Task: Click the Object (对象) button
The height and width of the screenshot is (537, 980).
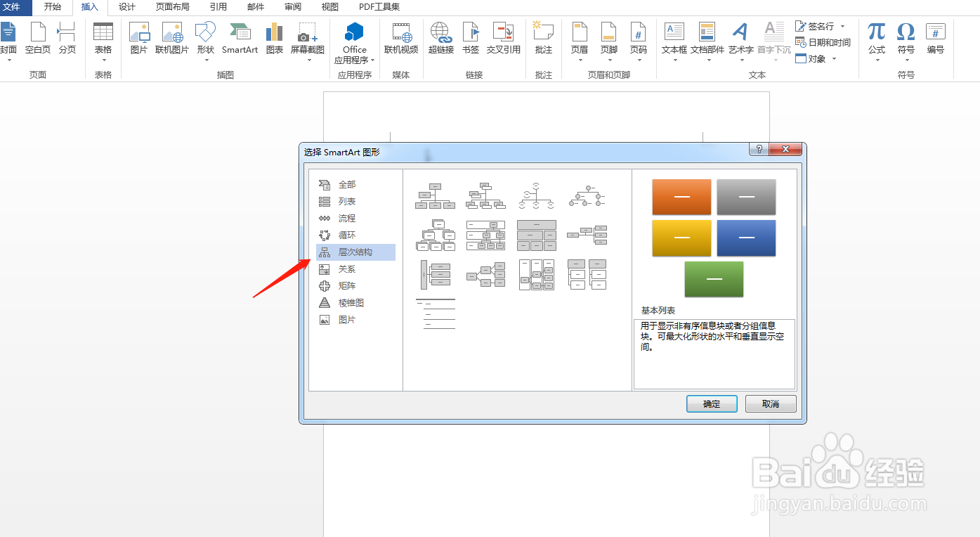Action: (x=816, y=59)
